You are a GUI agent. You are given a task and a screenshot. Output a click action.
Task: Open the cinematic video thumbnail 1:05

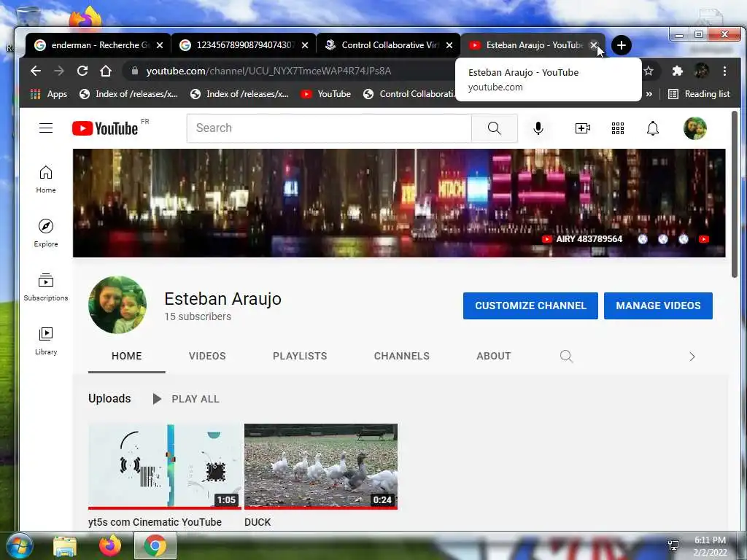click(x=165, y=467)
